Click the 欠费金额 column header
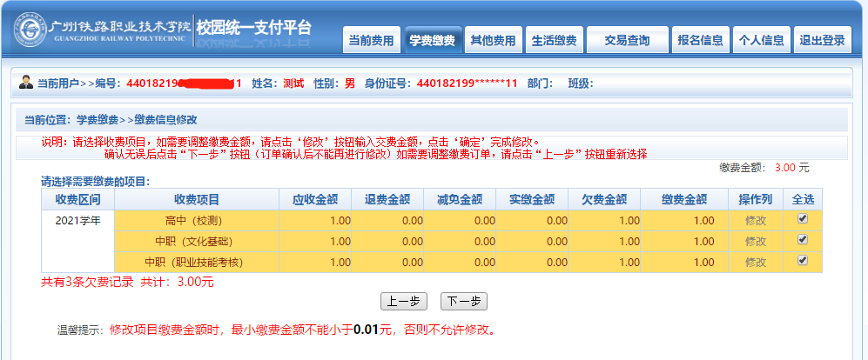This screenshot has width=868, height=360. point(604,199)
